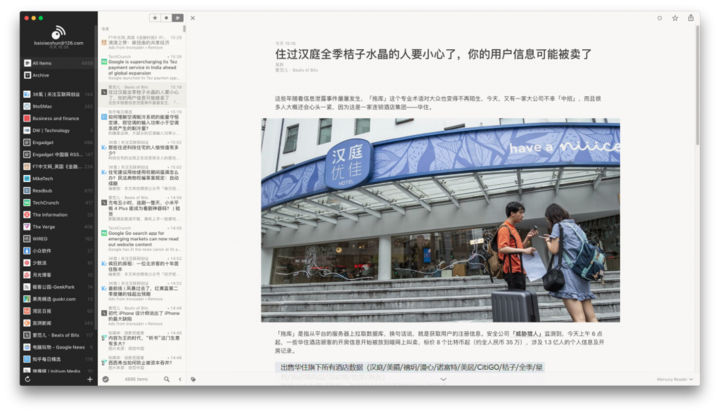Open the Archive folder in the sidebar
This screenshot has height=414, width=720.
59,75
